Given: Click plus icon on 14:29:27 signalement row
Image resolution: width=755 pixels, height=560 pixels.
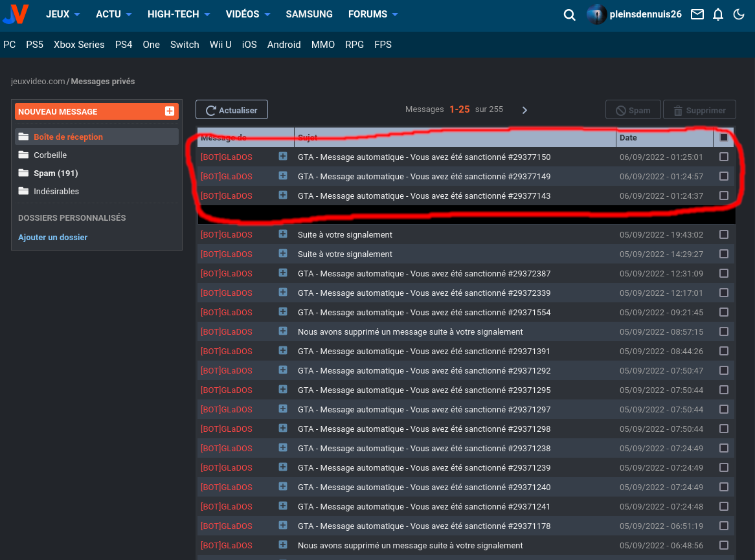Looking at the screenshot, I should tap(283, 253).
